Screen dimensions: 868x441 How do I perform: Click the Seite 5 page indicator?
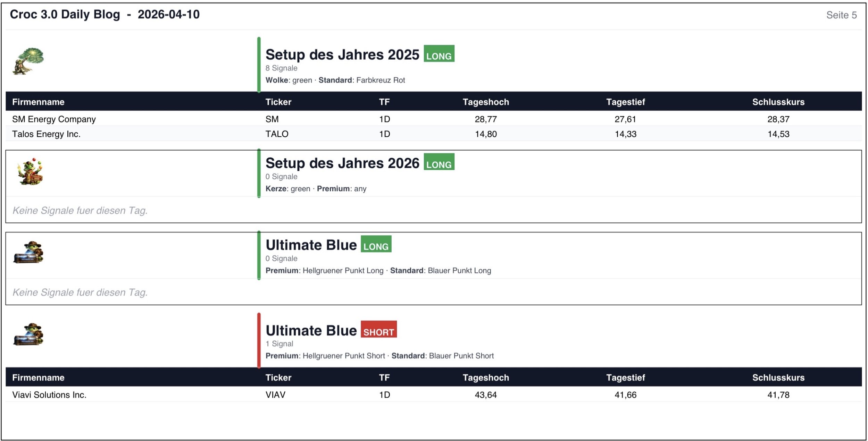841,15
